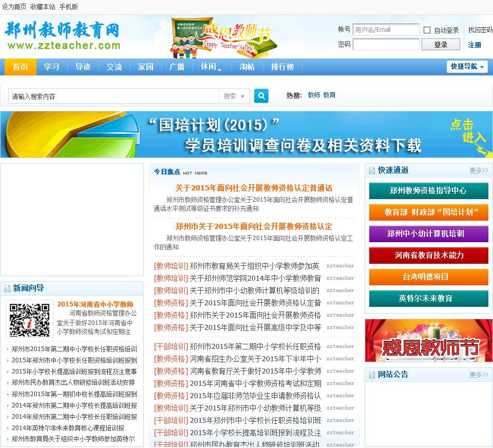Open the 学习 navigation item
The image size is (493, 448).
pyautogui.click(x=51, y=67)
